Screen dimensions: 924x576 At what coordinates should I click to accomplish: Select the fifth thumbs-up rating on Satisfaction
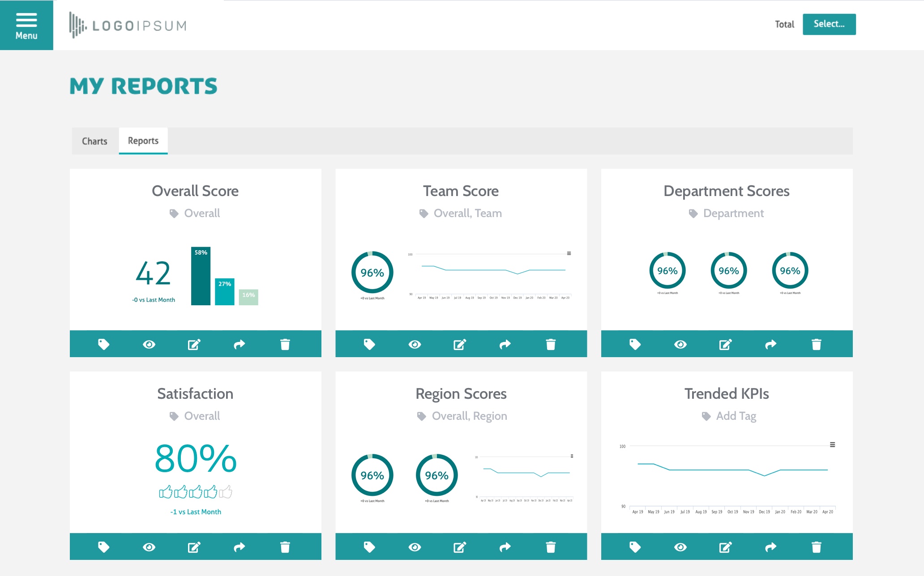[226, 491]
